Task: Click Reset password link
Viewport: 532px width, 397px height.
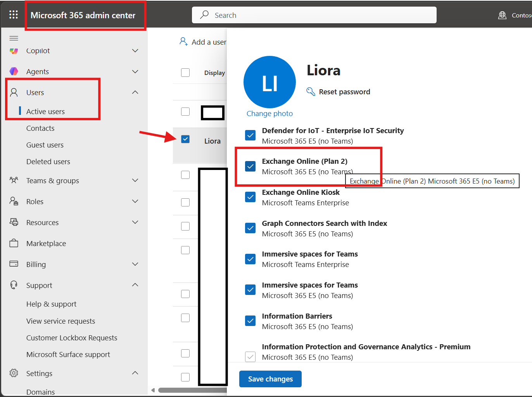Action: click(x=344, y=92)
